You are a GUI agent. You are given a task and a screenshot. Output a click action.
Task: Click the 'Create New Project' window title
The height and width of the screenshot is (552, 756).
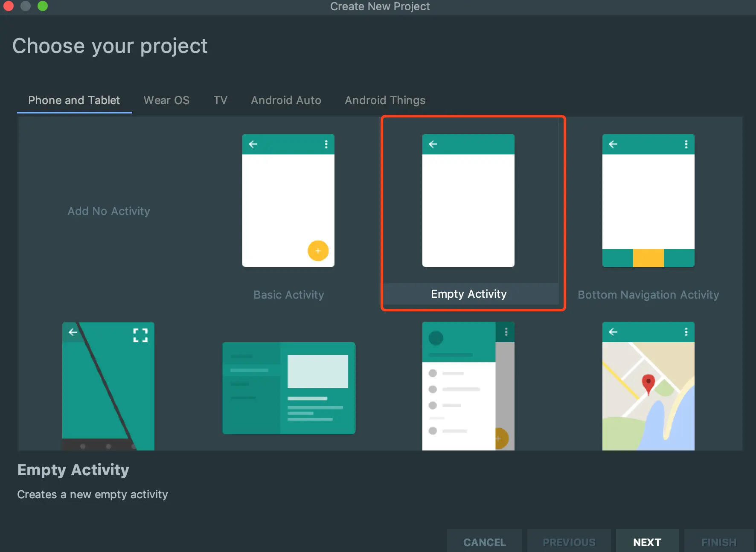tap(380, 6)
